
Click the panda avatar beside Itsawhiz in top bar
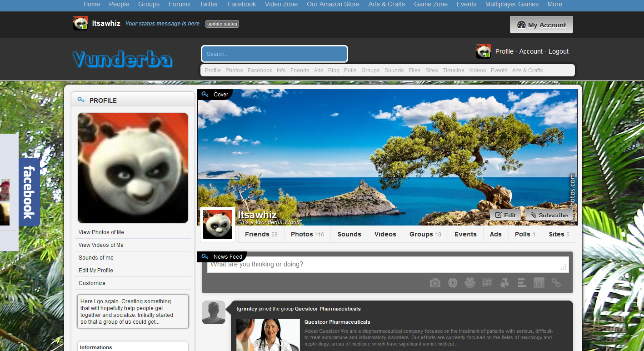(80, 23)
